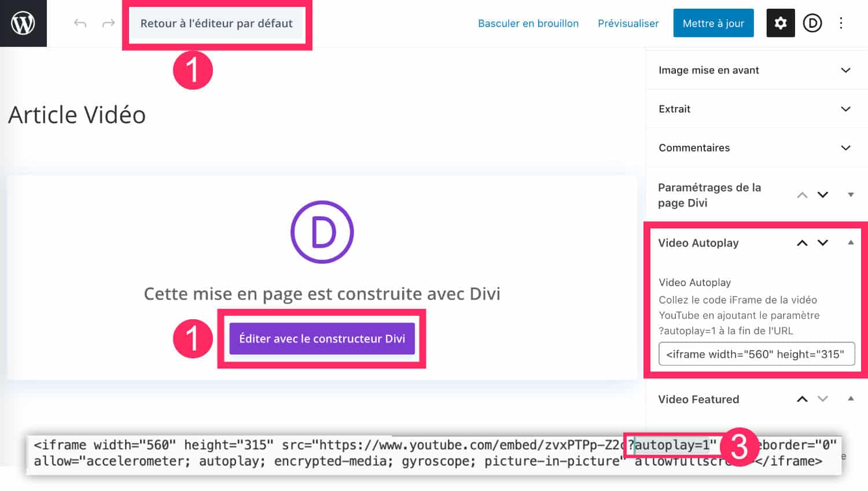Move Video Featured panel down
Screen dimensions: 868x491
point(823,399)
